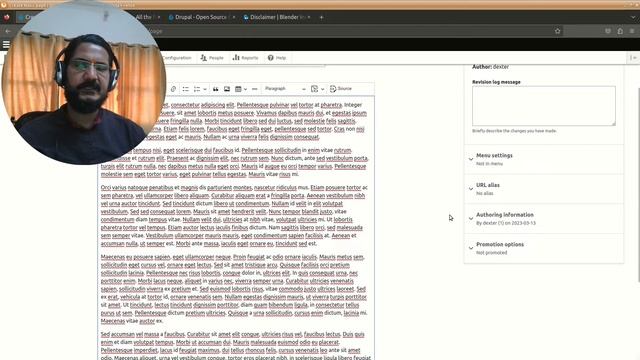Apply block quote formatting
Image resolution: width=640 pixels, height=360 pixels.
(216, 89)
